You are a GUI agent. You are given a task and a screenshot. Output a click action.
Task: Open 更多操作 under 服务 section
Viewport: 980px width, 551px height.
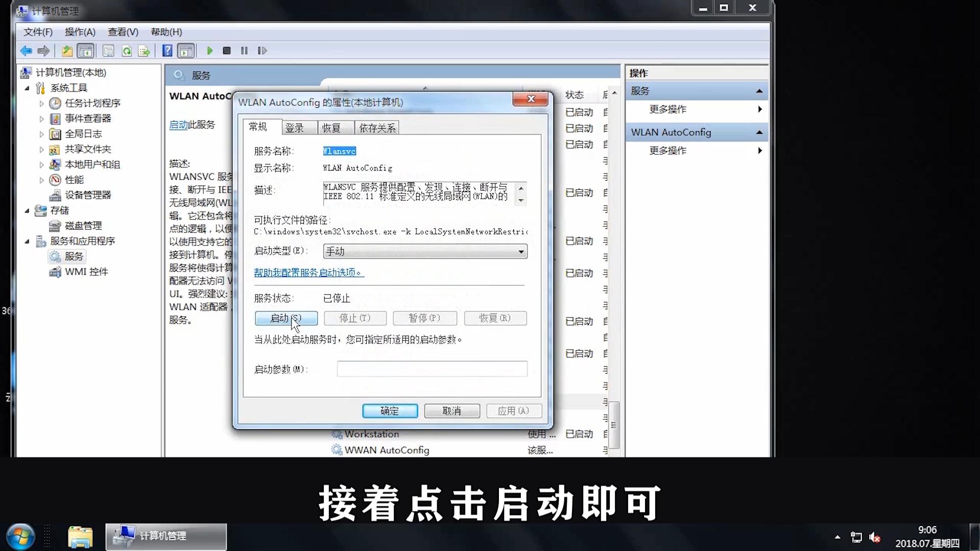668,109
